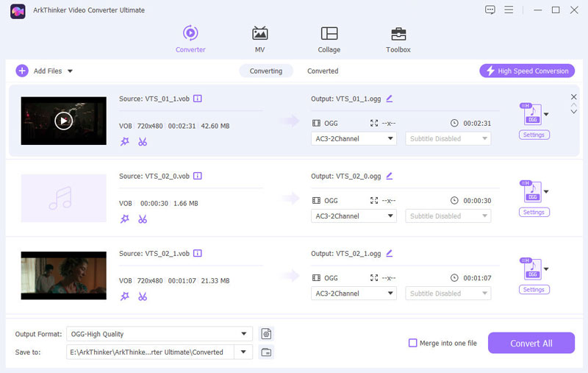This screenshot has height=373, width=588.
Task: Open Settings for VTS_02_1.ogg
Action: click(534, 289)
